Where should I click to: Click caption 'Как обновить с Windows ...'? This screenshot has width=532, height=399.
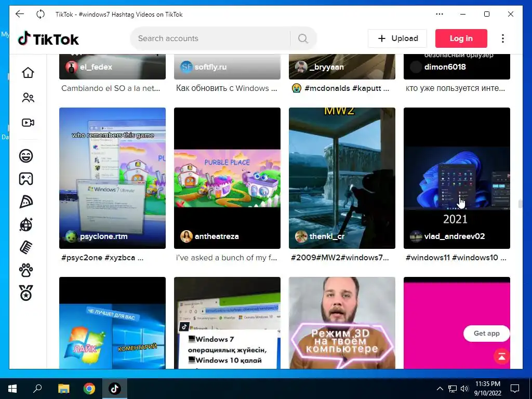[227, 88]
